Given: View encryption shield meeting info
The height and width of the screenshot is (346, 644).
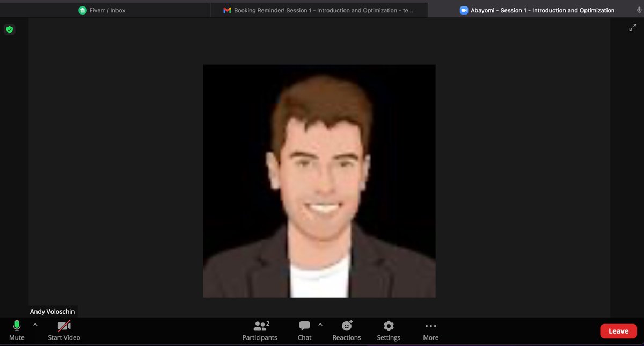Looking at the screenshot, I should point(9,30).
